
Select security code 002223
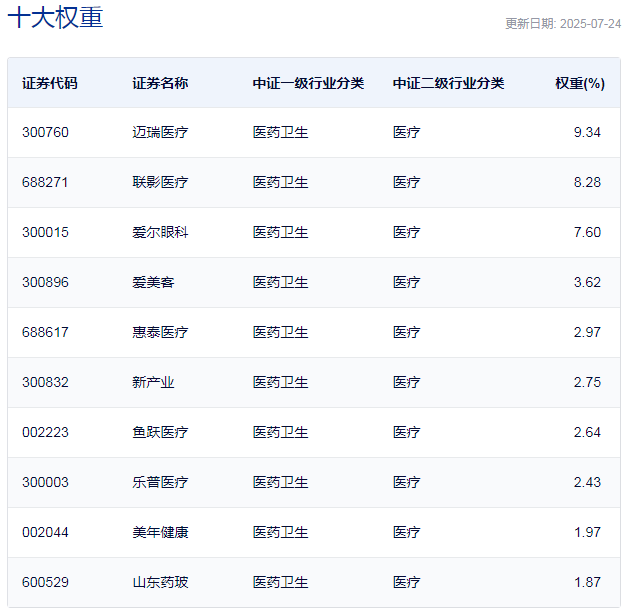click(x=45, y=432)
